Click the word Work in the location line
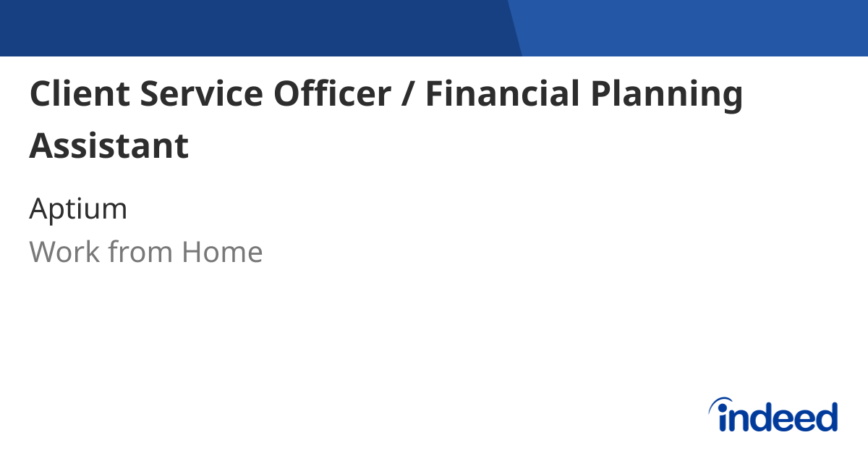868x456 pixels. 63,252
